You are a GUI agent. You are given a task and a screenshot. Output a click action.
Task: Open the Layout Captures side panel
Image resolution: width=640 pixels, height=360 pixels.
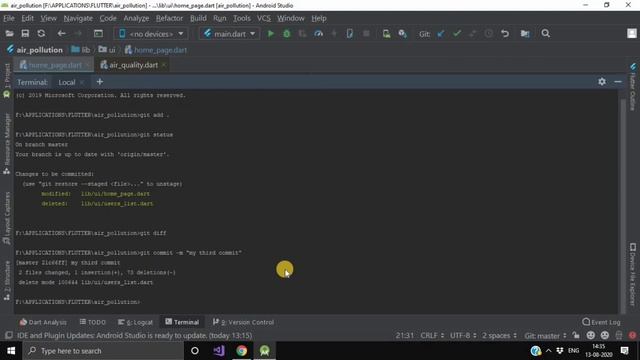[7, 218]
